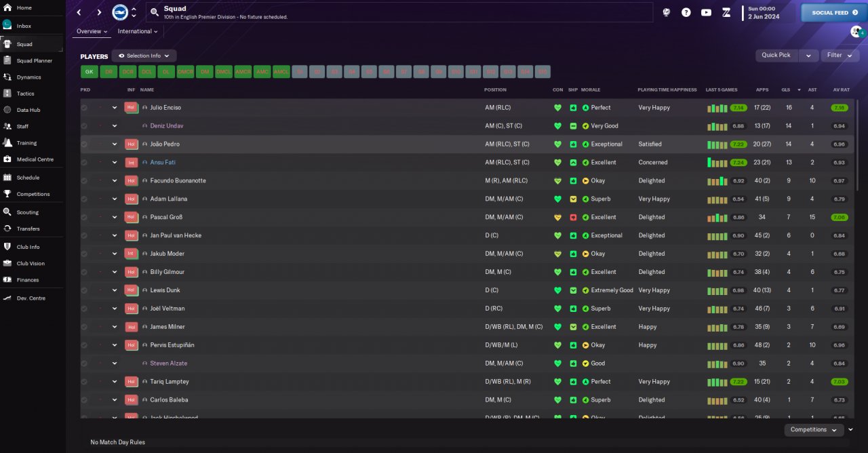The image size is (868, 453).
Task: Open the Inbox from sidebar
Action: [x=24, y=26]
